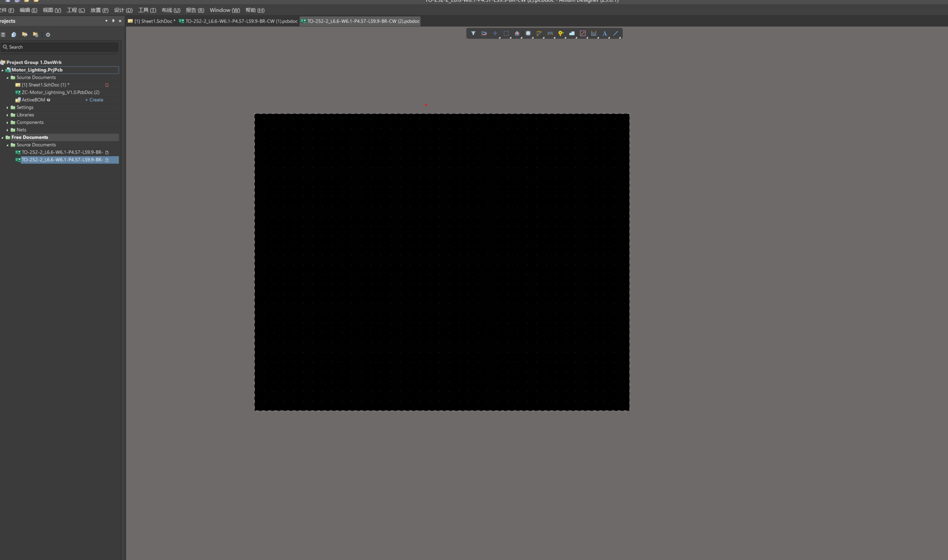This screenshot has width=948, height=560.
Task: Open the 设计 (D) menu
Action: click(123, 10)
